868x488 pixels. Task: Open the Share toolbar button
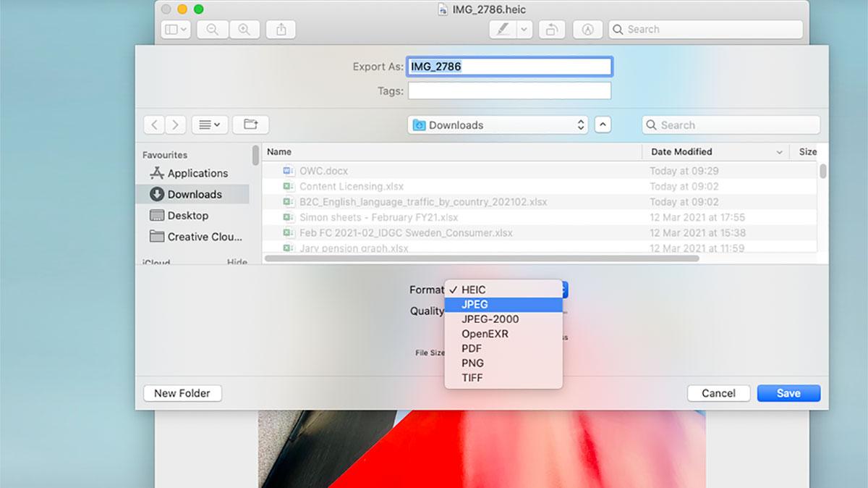click(x=281, y=30)
